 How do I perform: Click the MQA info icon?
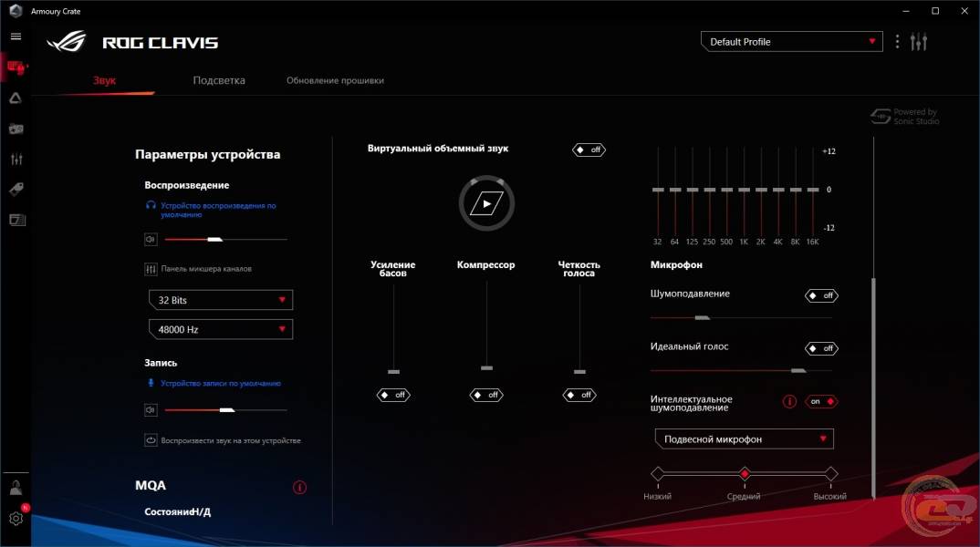[299, 487]
